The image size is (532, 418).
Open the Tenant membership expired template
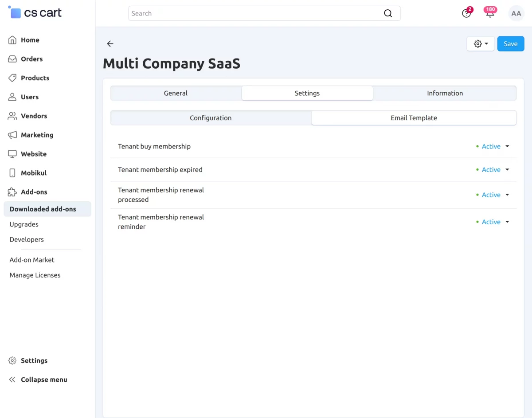pos(160,170)
